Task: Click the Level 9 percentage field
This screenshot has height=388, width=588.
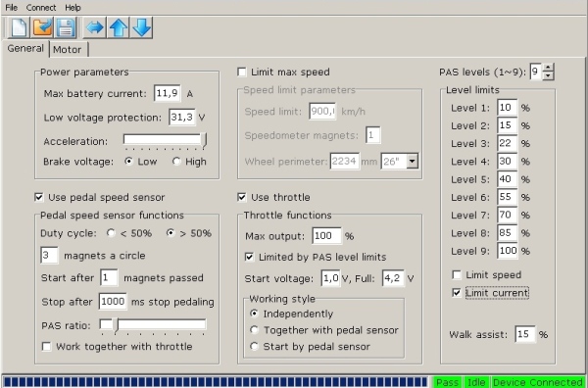Action: click(x=508, y=251)
